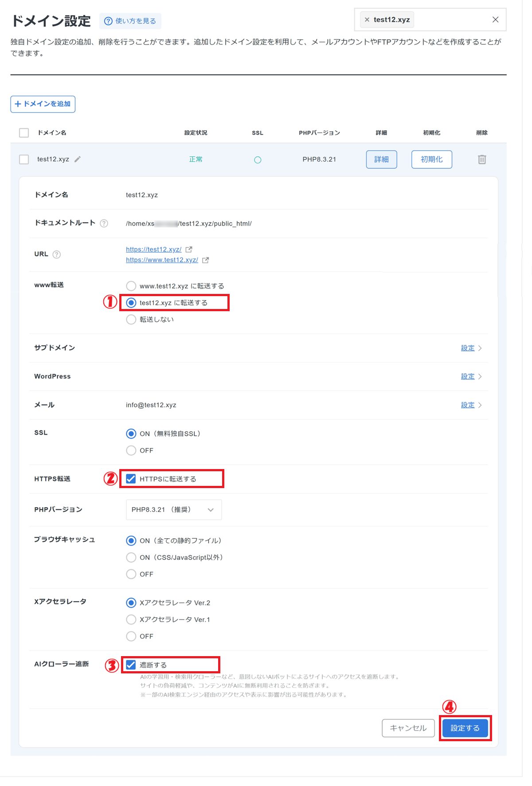Clear the domain search box with X
Screen dimensions: 532x786
tap(495, 20)
